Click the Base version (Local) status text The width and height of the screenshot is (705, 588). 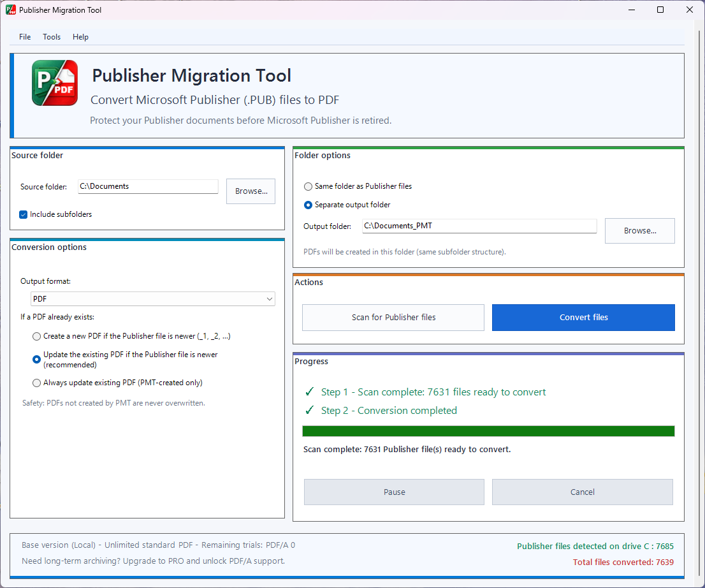coord(158,545)
